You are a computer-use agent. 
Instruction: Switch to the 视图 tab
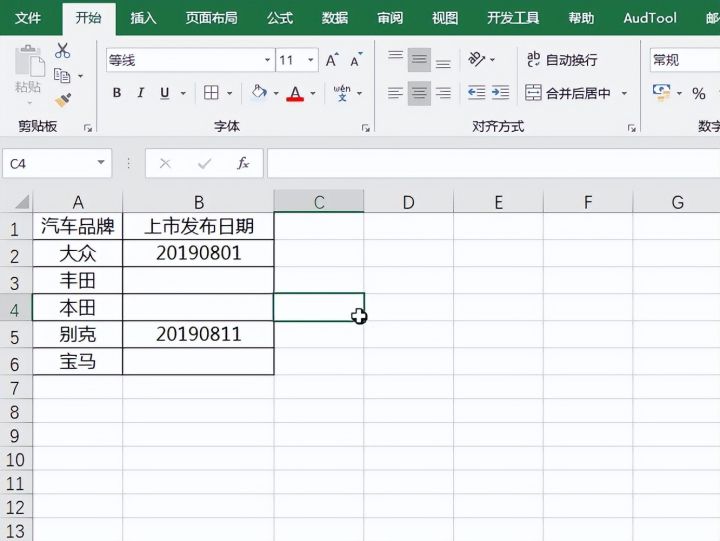pyautogui.click(x=445, y=18)
